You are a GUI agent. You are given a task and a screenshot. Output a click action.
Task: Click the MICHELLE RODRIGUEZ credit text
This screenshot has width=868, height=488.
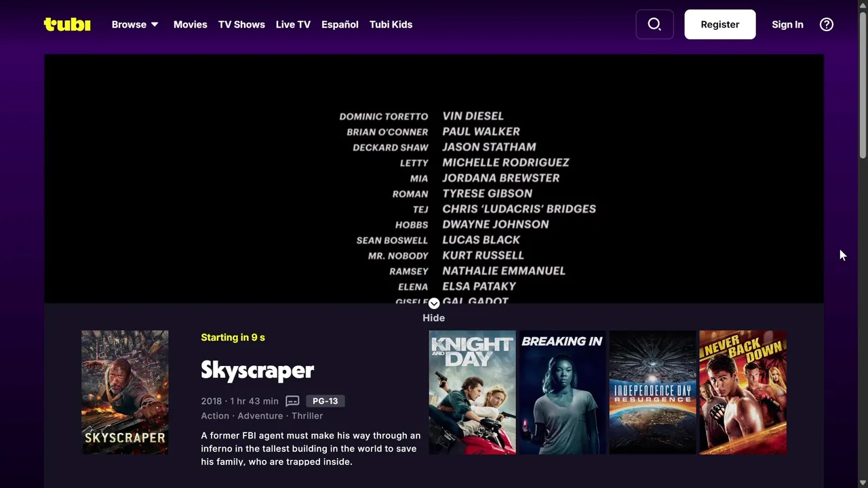tap(506, 163)
